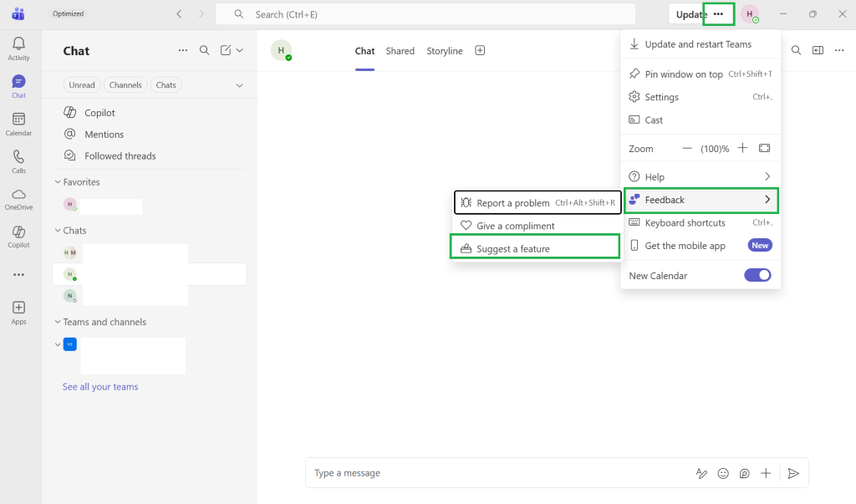The height and width of the screenshot is (504, 856).
Task: Enter full screen from Zoom row
Action: coord(764,148)
